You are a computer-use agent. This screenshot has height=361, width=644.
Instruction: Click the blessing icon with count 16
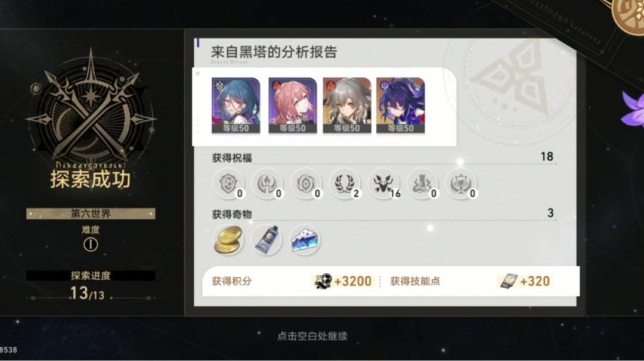click(383, 183)
